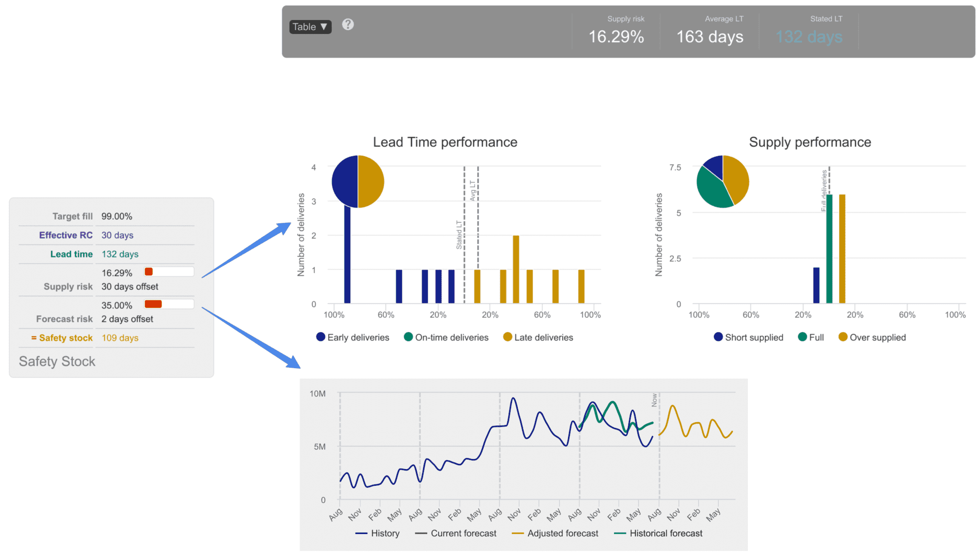Click the 5M axis label on forecast chart
This screenshot has height=558, width=980.
pyautogui.click(x=320, y=447)
